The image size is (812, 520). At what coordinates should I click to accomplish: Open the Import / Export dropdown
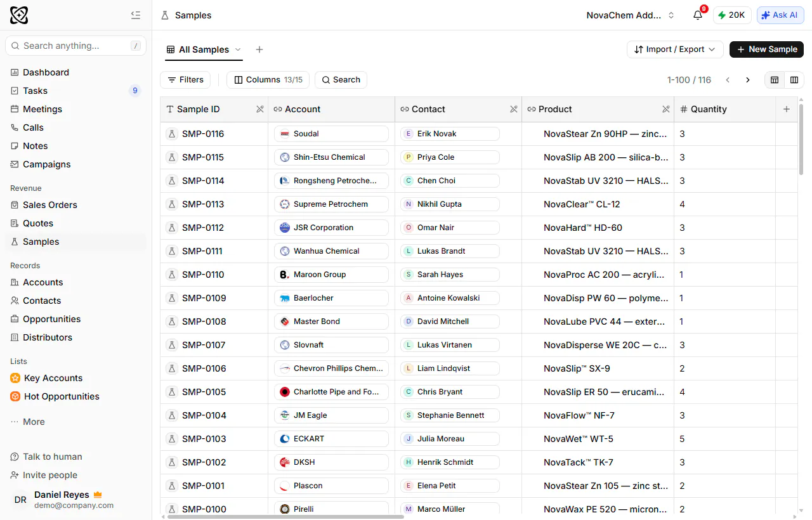[675, 49]
